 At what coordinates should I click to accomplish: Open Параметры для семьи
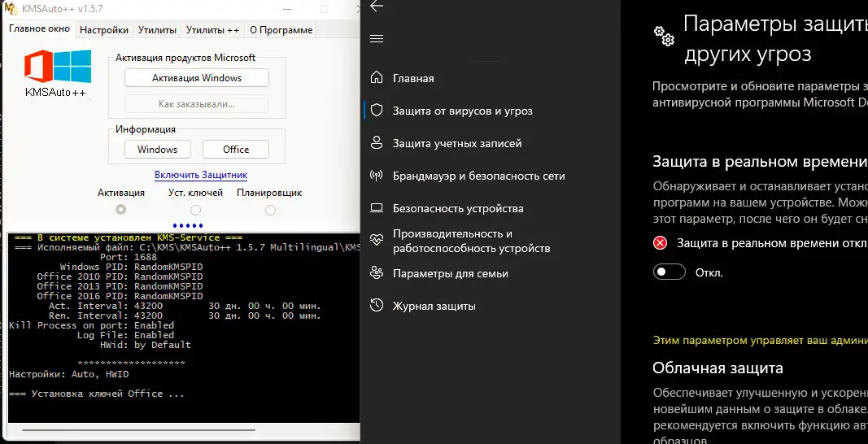click(x=451, y=273)
